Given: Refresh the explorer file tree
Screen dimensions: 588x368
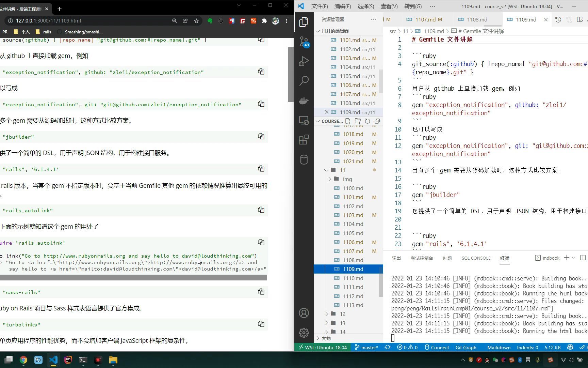Looking at the screenshot, I should [367, 121].
